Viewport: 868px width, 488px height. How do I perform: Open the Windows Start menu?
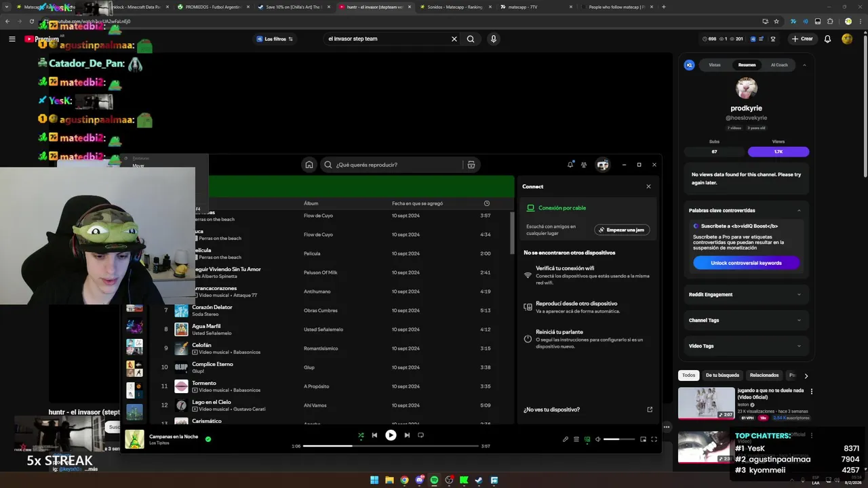pos(374,480)
